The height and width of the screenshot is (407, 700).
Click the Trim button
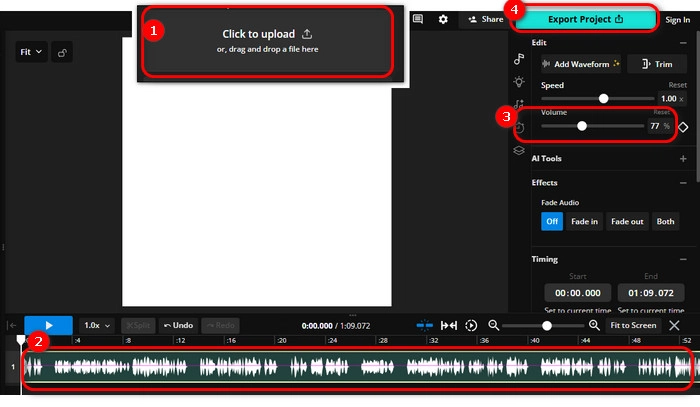tap(657, 64)
